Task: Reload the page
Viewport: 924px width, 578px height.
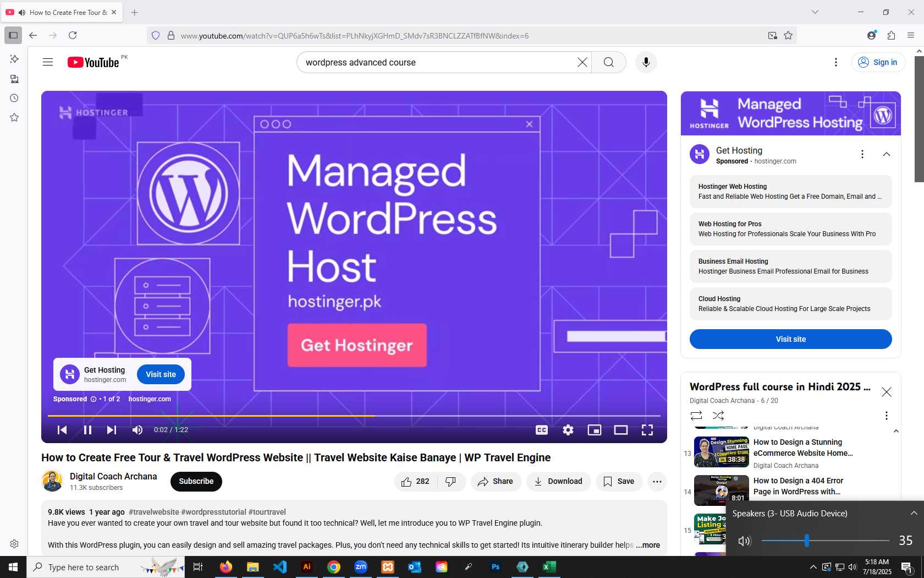Action: [73, 35]
